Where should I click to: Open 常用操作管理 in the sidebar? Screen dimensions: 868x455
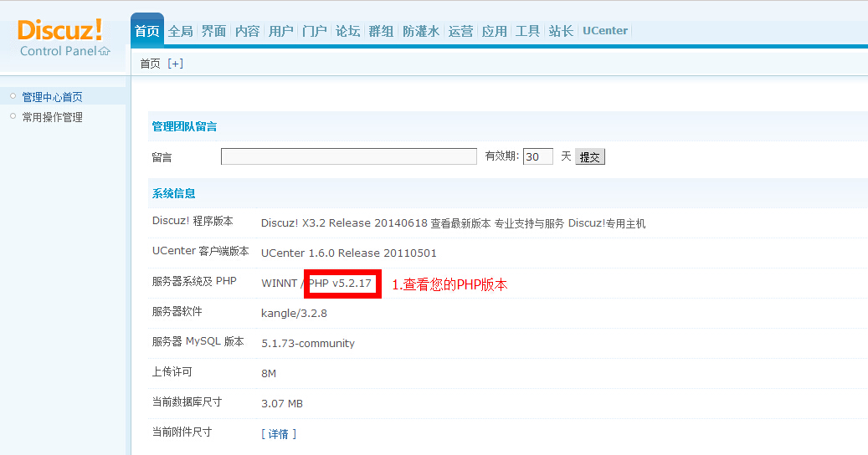tap(52, 117)
